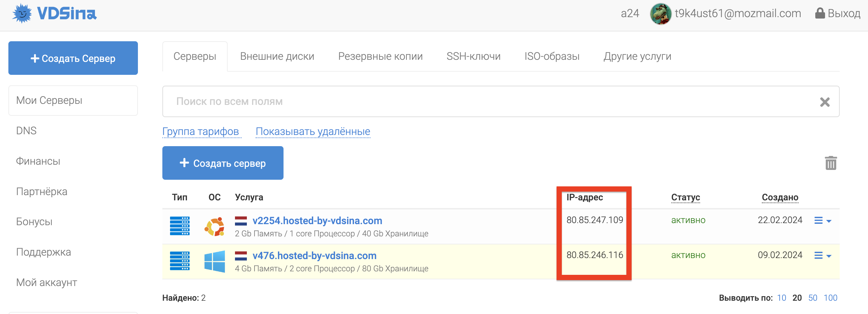Image resolution: width=868 pixels, height=314 pixels.
Task: Click server type icon for v476 row
Action: click(x=180, y=261)
